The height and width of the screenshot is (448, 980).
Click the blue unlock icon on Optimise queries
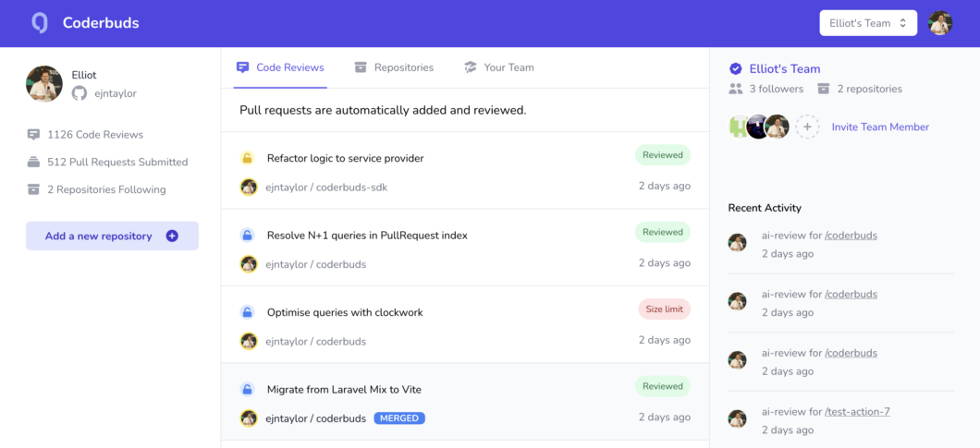point(248,312)
